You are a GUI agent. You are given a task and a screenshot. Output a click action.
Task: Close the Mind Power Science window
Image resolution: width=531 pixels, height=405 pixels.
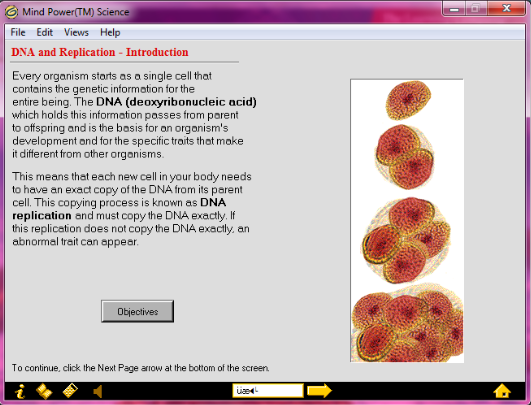pos(506,9)
